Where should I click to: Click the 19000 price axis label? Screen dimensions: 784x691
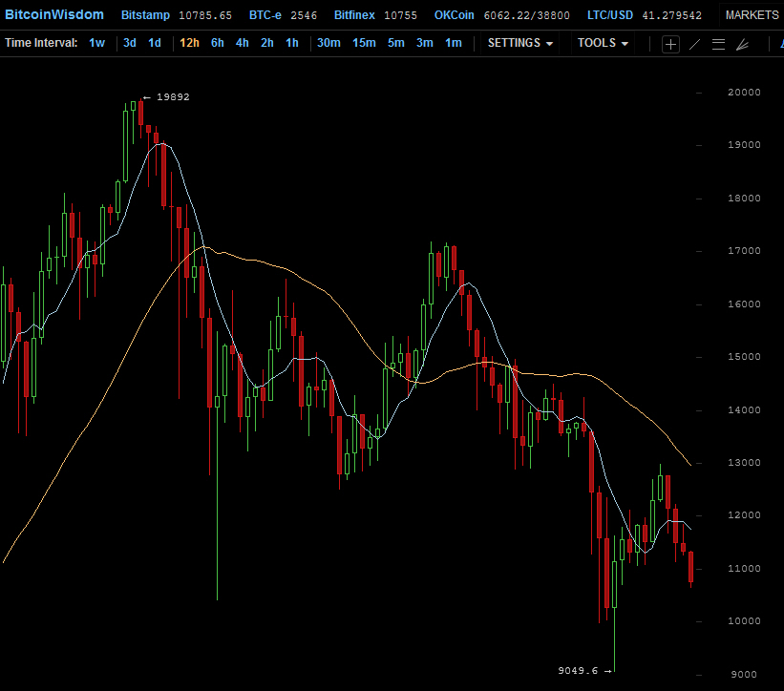tap(744, 145)
